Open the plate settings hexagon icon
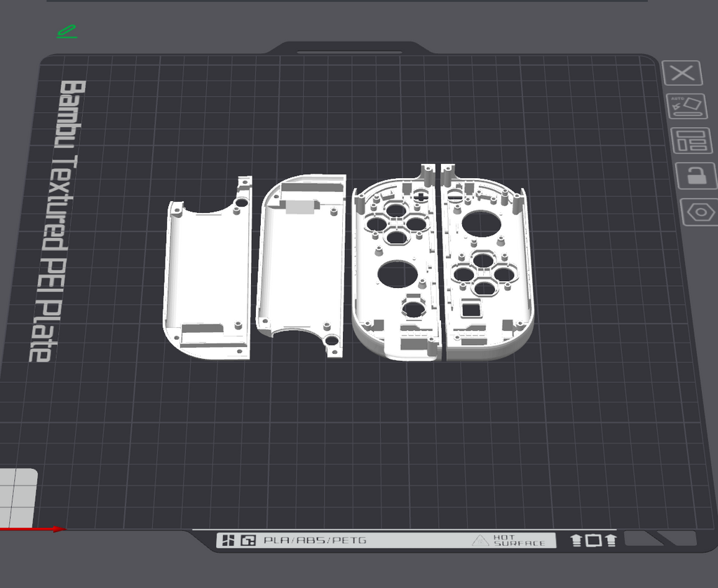718x588 pixels. [700, 212]
